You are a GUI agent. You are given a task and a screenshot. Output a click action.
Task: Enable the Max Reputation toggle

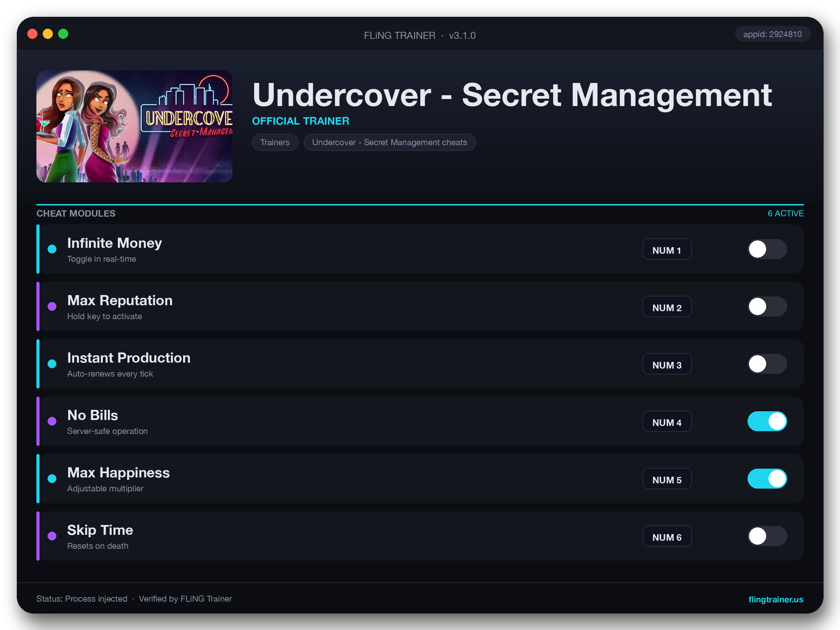click(x=767, y=307)
